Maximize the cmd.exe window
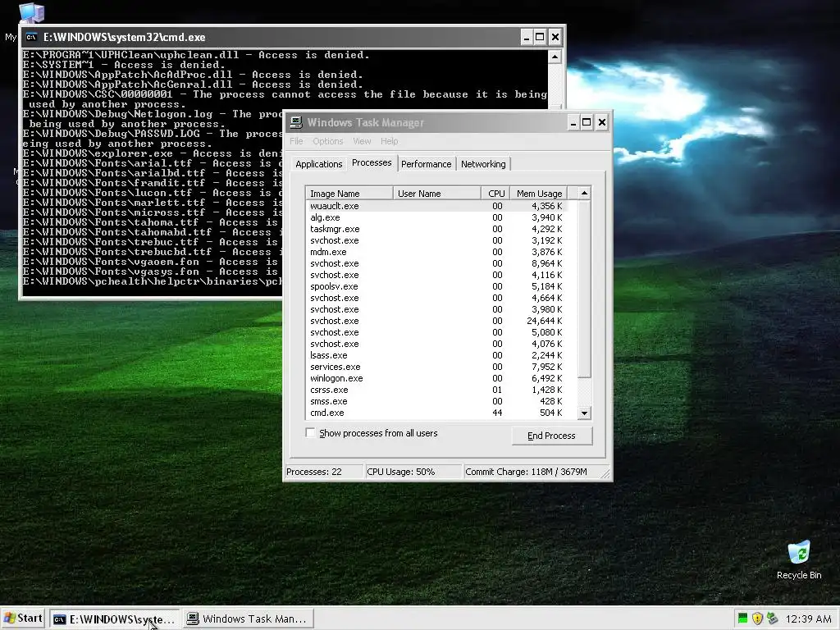This screenshot has height=630, width=840. pyautogui.click(x=540, y=37)
